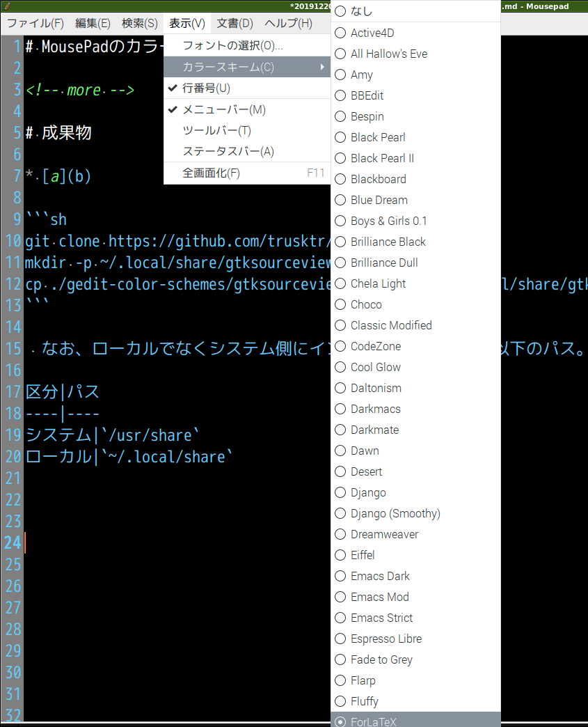Open the 文書(D) menu
This screenshot has width=588, height=727.
(235, 23)
